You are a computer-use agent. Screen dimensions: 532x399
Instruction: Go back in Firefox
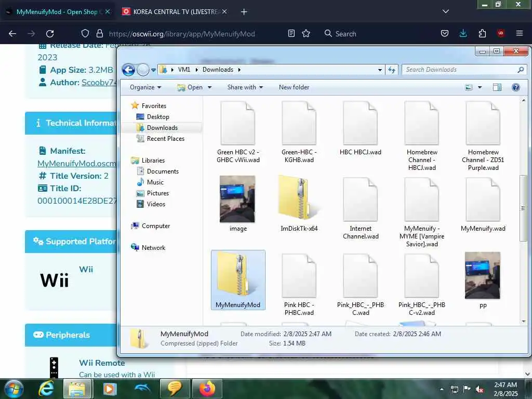[12, 34]
